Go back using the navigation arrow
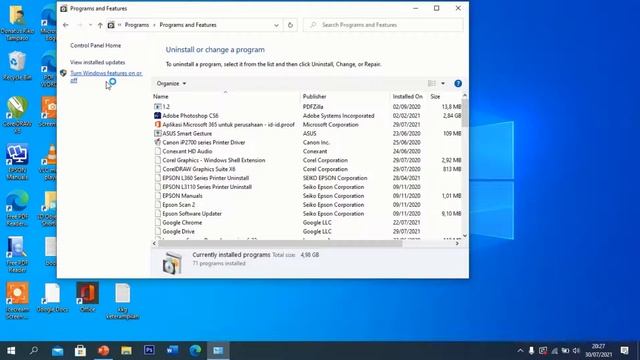640x360 pixels. click(x=66, y=25)
